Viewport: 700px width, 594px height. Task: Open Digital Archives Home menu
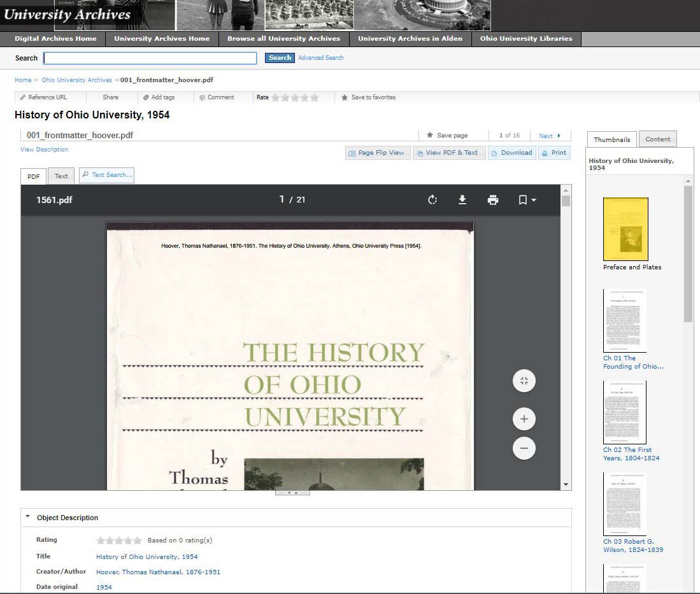click(55, 38)
